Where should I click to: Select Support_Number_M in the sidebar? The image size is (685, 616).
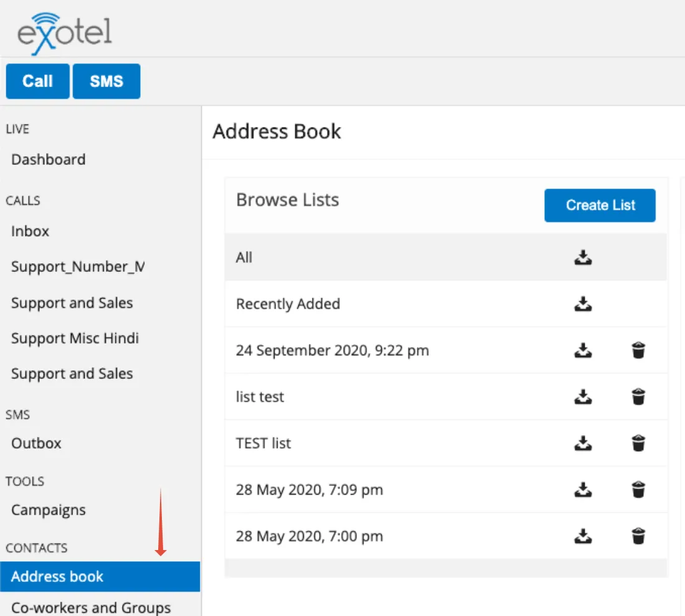click(78, 267)
